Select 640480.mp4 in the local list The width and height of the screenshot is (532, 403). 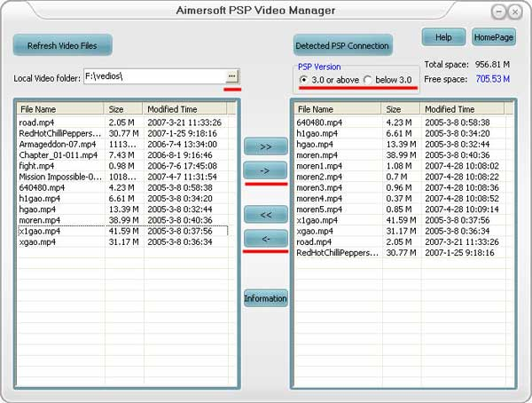(x=123, y=187)
